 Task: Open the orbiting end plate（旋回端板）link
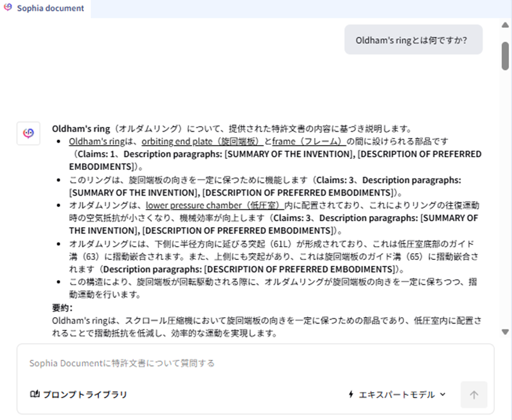click(202, 142)
